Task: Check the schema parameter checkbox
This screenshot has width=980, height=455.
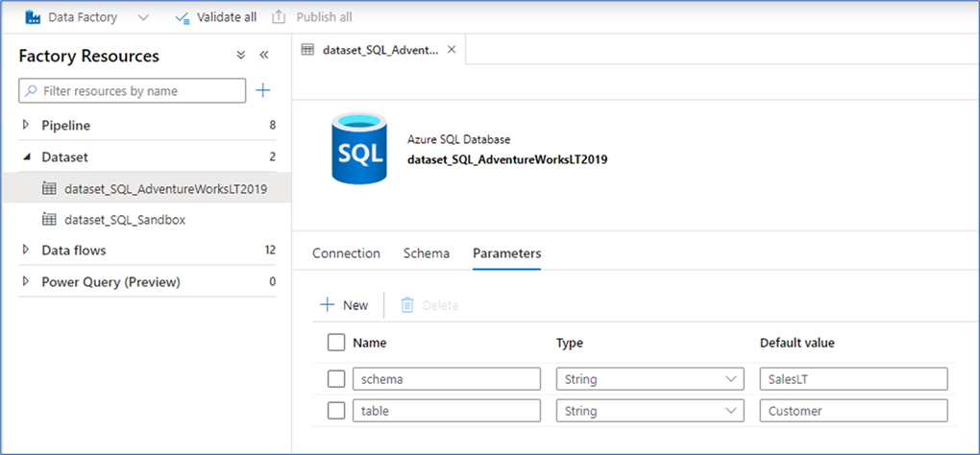Action: coord(336,379)
